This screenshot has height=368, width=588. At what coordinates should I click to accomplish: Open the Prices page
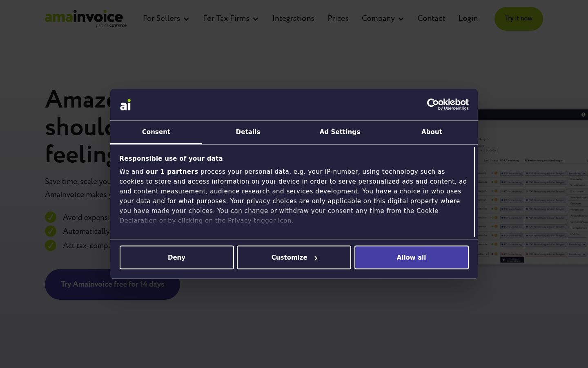click(338, 18)
